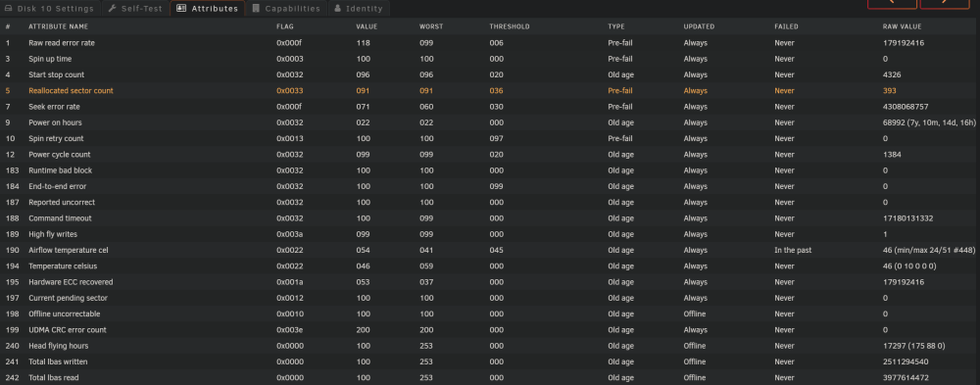Click the person icon on the Identity tab
Image resolution: width=980 pixels, height=385 pixels.
pos(338,9)
